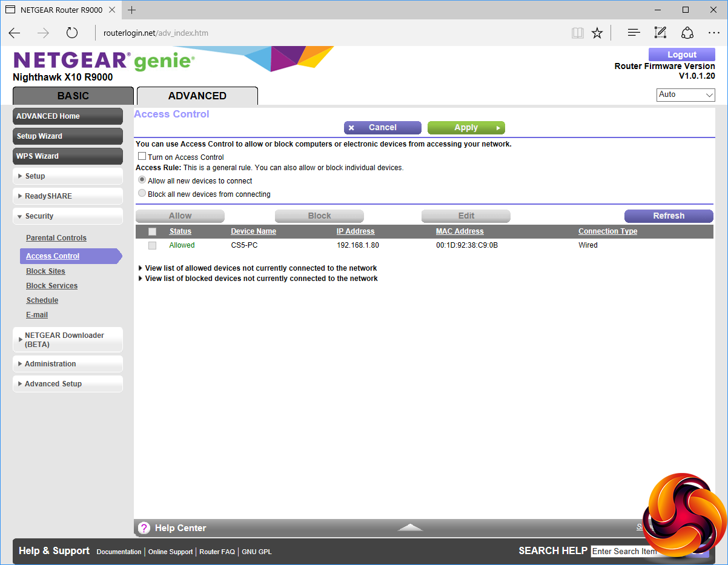Screen dimensions: 728x565
Task: Expand the Help Center panel arrow
Action: click(410, 528)
